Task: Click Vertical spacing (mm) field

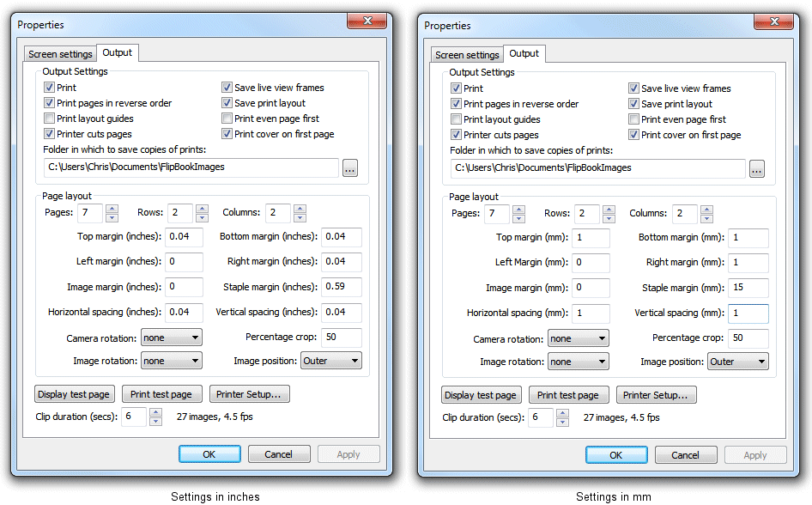Action: point(748,313)
